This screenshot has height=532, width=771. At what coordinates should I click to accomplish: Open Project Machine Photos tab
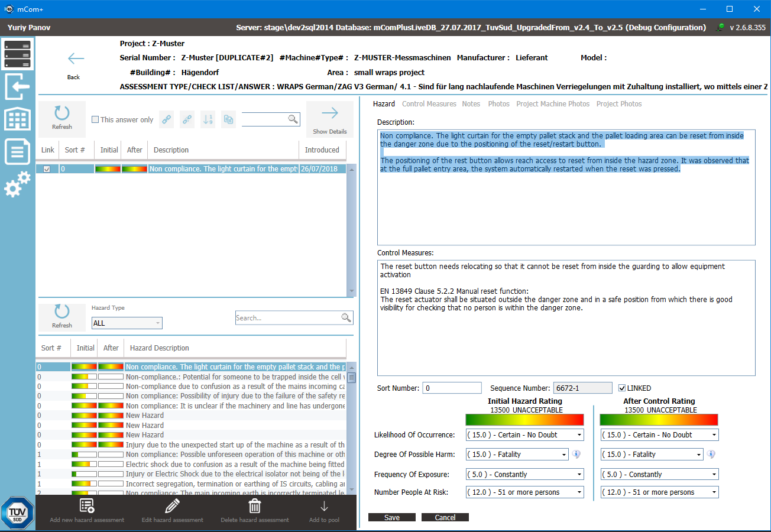click(553, 104)
